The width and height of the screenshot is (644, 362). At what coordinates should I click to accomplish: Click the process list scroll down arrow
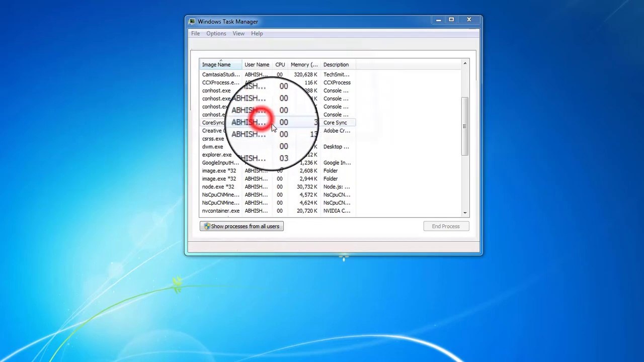coord(465,213)
